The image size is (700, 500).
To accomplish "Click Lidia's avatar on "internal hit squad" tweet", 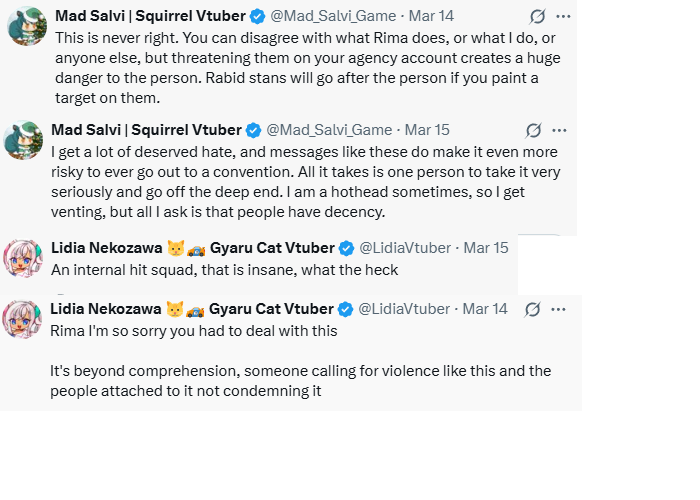I will coord(22,258).
